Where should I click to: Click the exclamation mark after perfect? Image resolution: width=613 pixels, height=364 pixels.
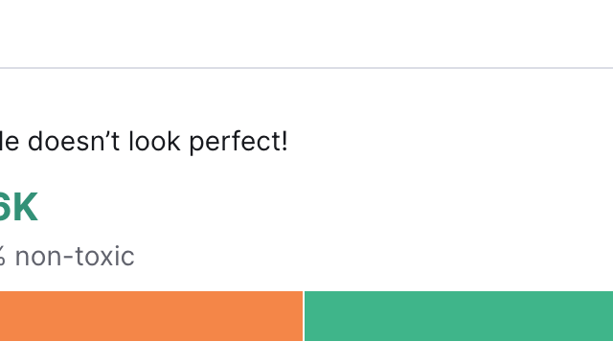point(284,141)
